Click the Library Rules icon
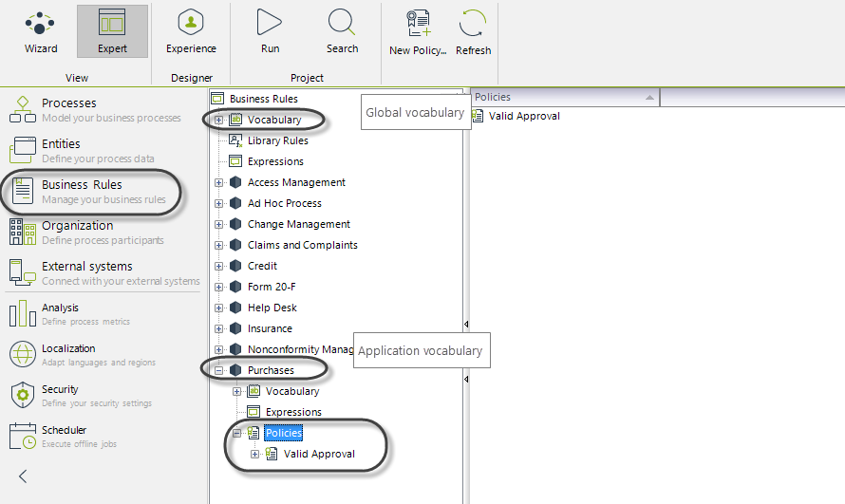The image size is (845, 504). (x=235, y=140)
